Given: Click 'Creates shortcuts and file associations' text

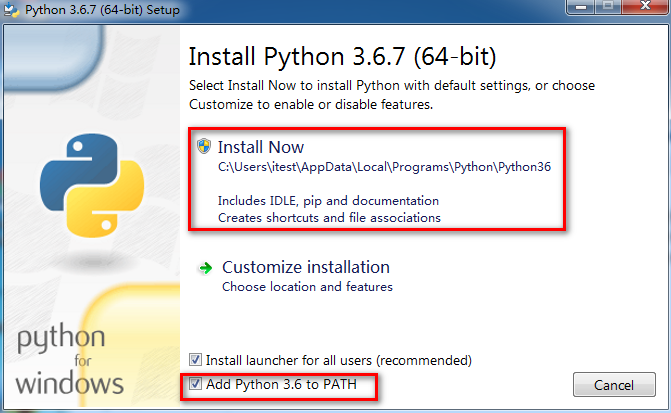Looking at the screenshot, I should coord(329,218).
